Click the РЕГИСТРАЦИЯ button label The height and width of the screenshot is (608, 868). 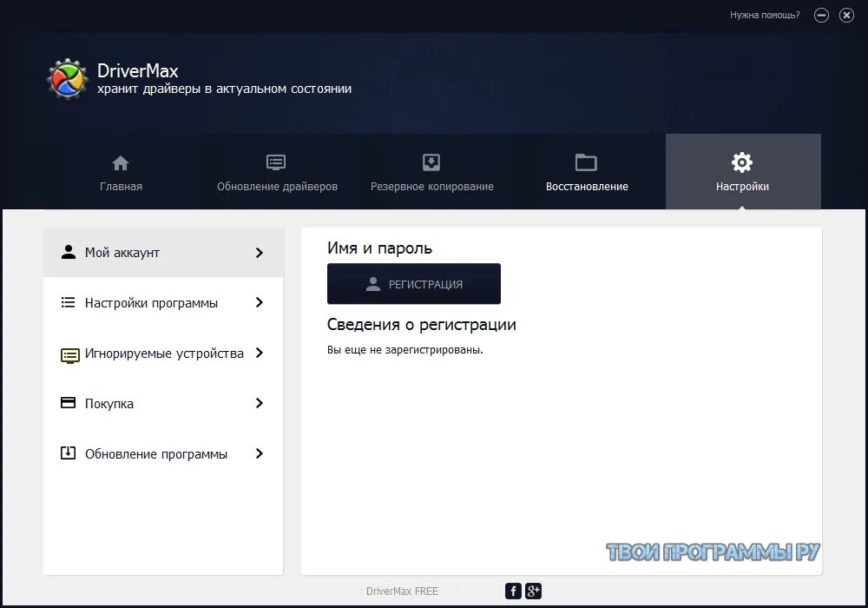(425, 284)
